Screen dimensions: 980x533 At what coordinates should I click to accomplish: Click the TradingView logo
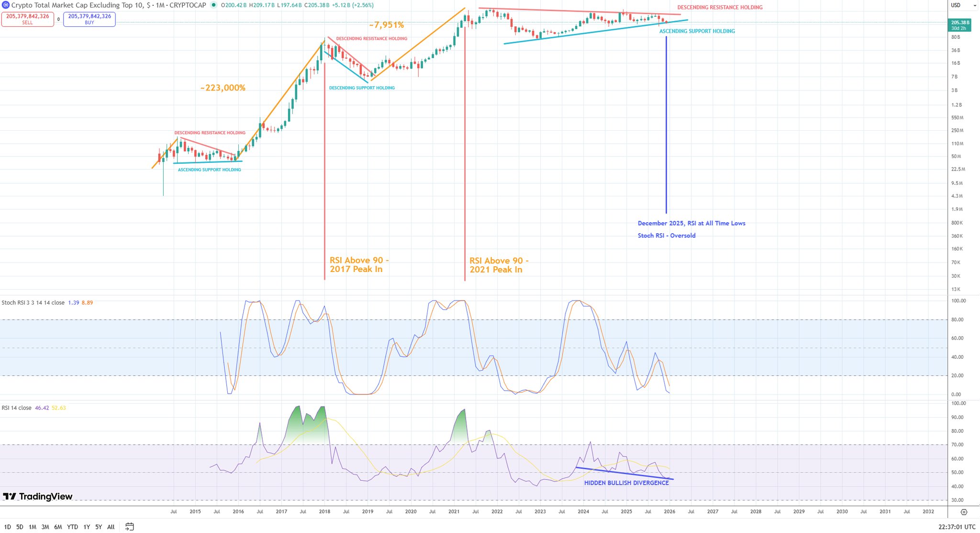pyautogui.click(x=38, y=497)
